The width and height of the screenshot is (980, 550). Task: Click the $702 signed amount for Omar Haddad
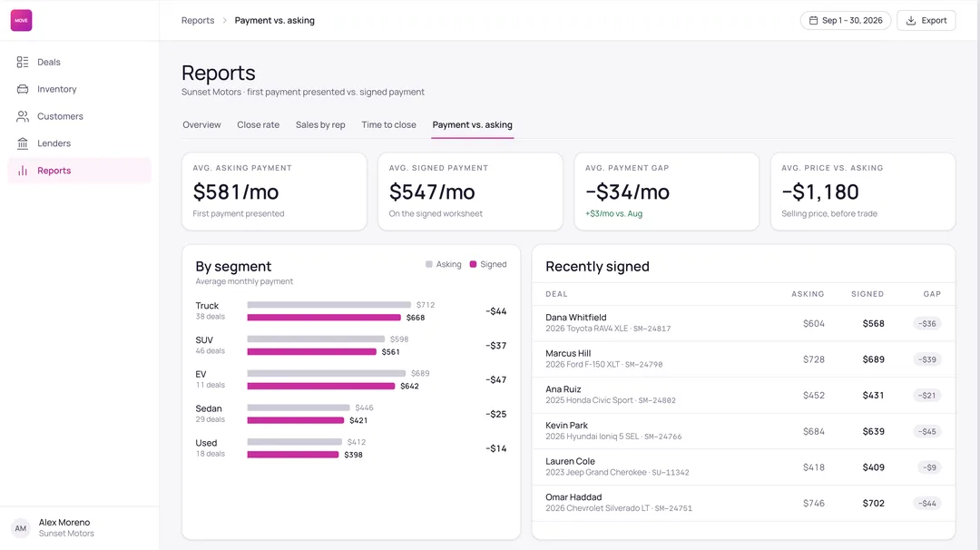(x=873, y=503)
